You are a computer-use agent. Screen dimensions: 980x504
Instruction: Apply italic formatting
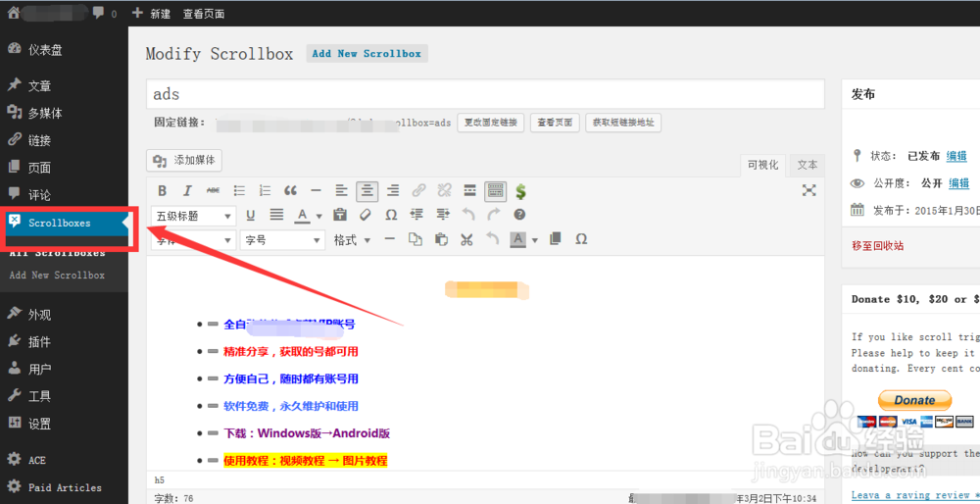[187, 191]
